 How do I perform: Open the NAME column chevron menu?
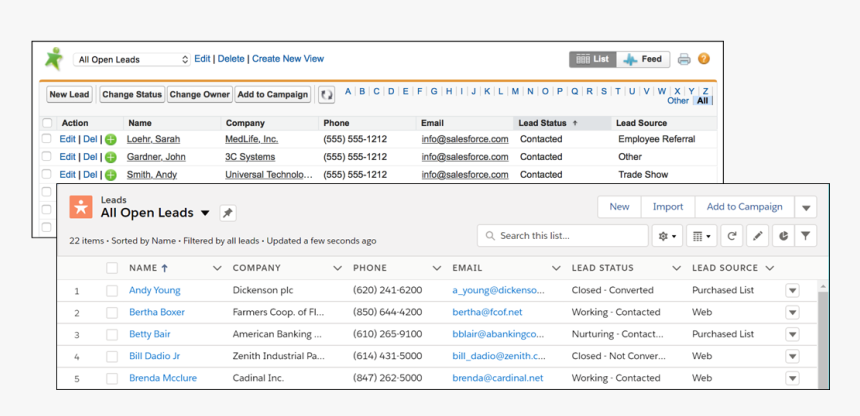[217, 268]
